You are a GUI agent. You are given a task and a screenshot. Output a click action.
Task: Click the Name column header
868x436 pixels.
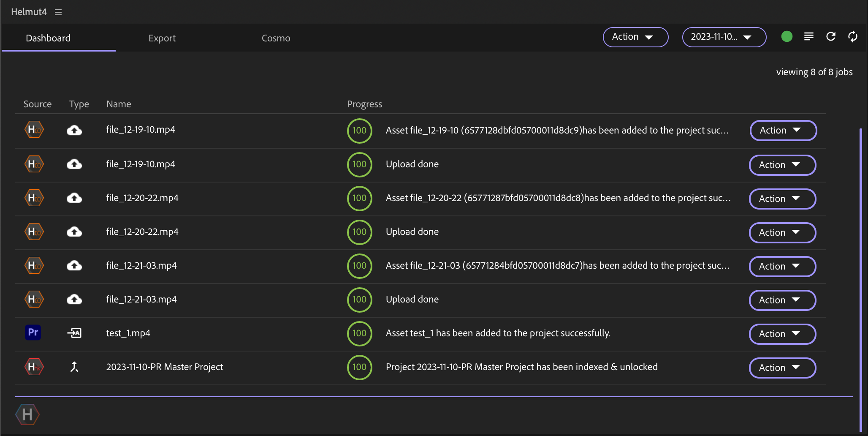point(119,104)
